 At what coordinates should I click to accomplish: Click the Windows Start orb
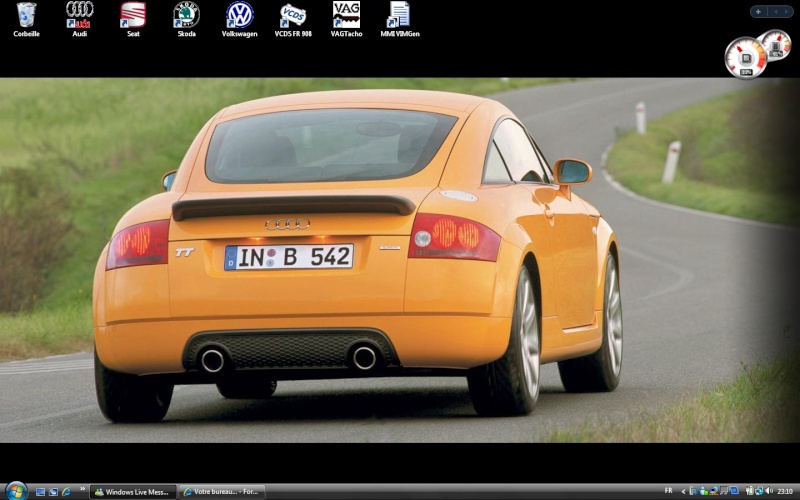click(x=15, y=491)
